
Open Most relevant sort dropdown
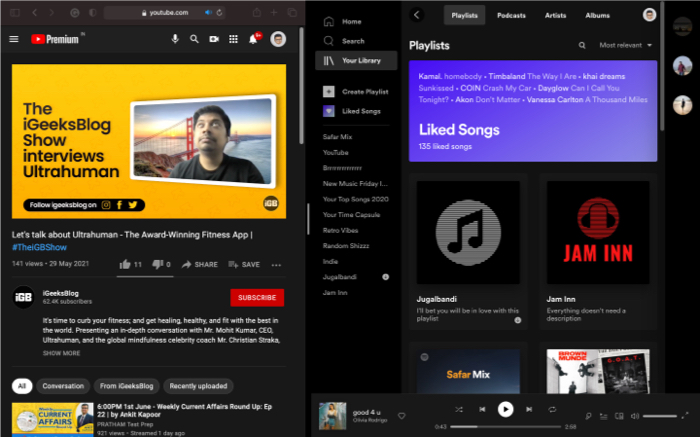coord(625,45)
